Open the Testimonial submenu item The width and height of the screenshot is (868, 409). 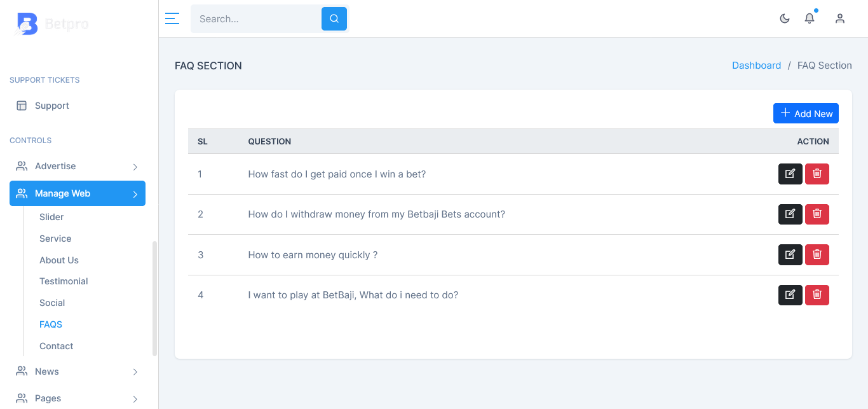(64, 281)
